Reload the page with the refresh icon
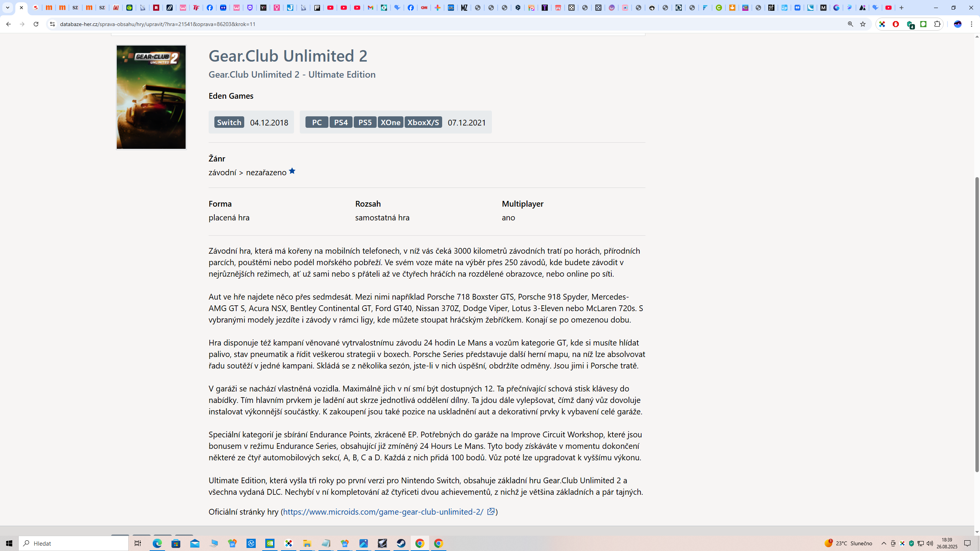980x551 pixels. [x=36, y=24]
